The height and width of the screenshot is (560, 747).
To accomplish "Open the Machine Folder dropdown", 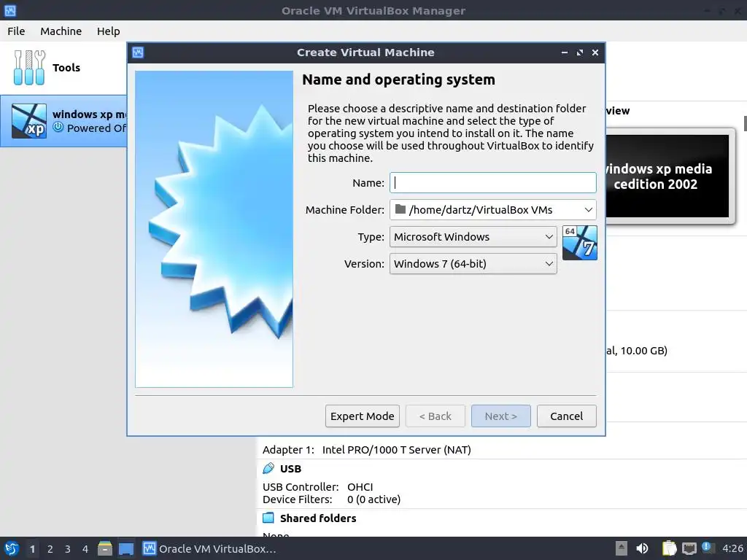I will click(589, 209).
